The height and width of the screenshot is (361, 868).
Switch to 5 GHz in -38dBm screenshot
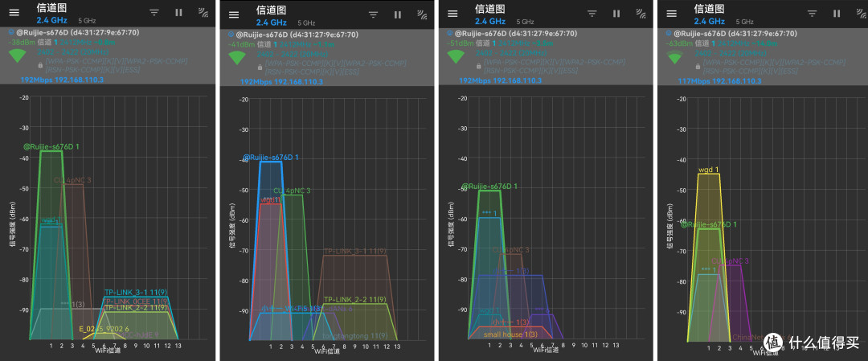tap(87, 20)
